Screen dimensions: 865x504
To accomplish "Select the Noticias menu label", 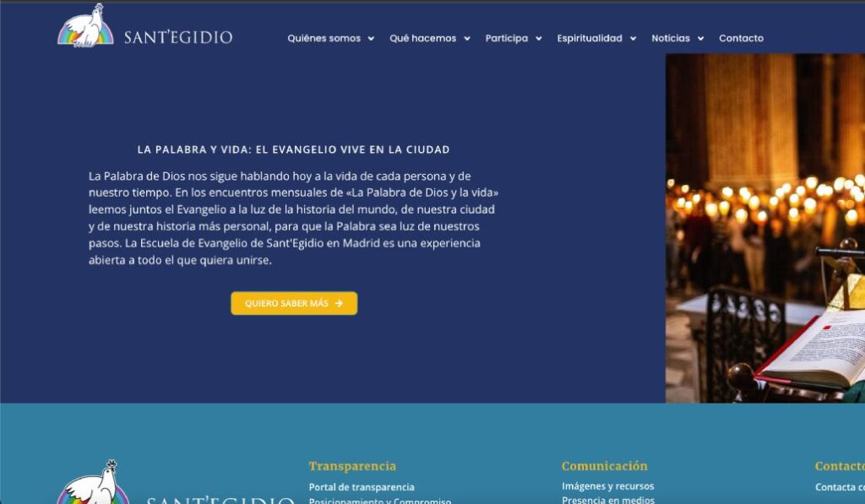I will tap(671, 38).
